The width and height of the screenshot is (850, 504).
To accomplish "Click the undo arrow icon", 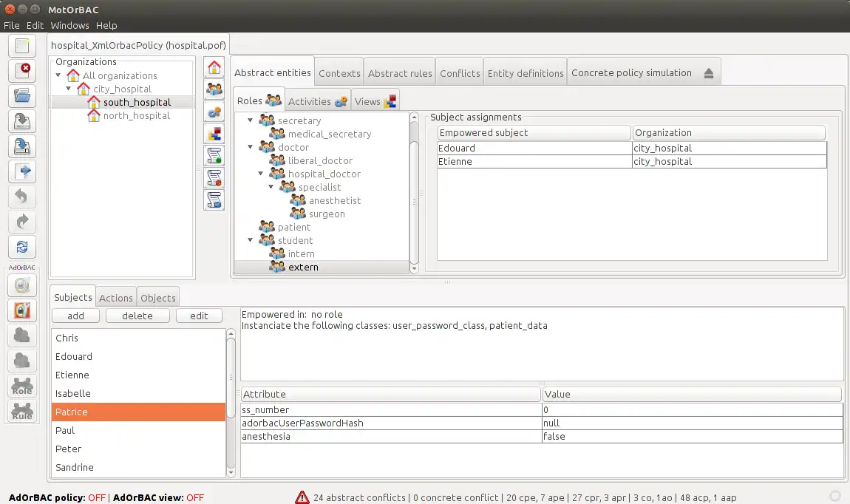I will click(x=22, y=196).
